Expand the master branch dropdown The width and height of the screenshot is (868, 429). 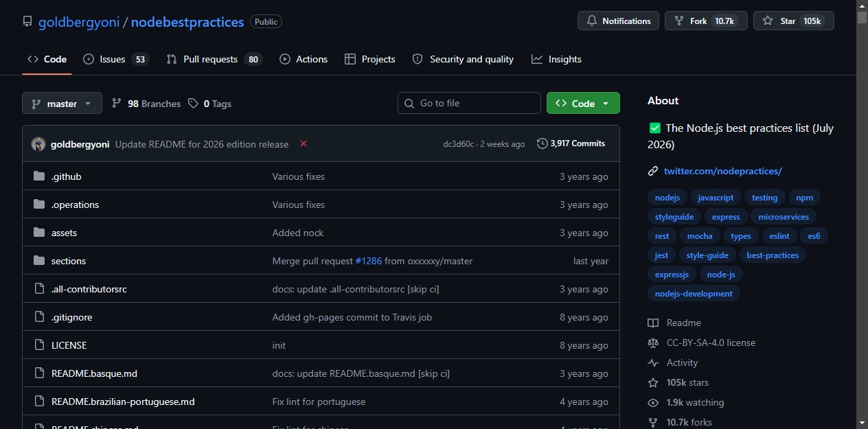point(62,104)
